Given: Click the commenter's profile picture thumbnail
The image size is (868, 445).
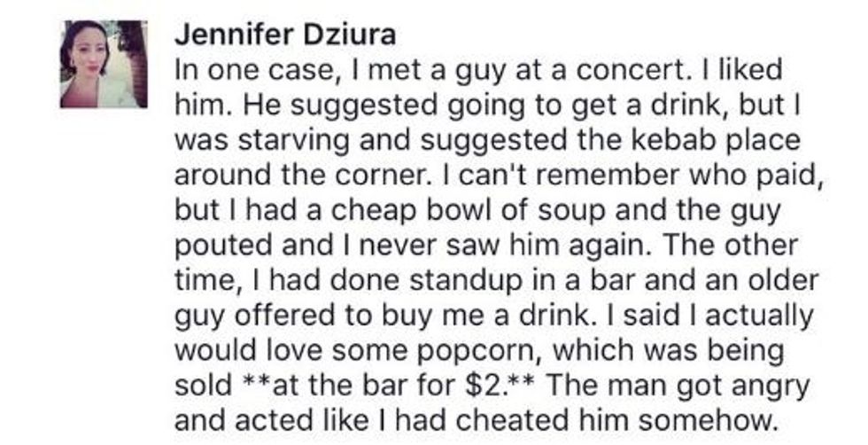Looking at the screenshot, I should 103,63.
